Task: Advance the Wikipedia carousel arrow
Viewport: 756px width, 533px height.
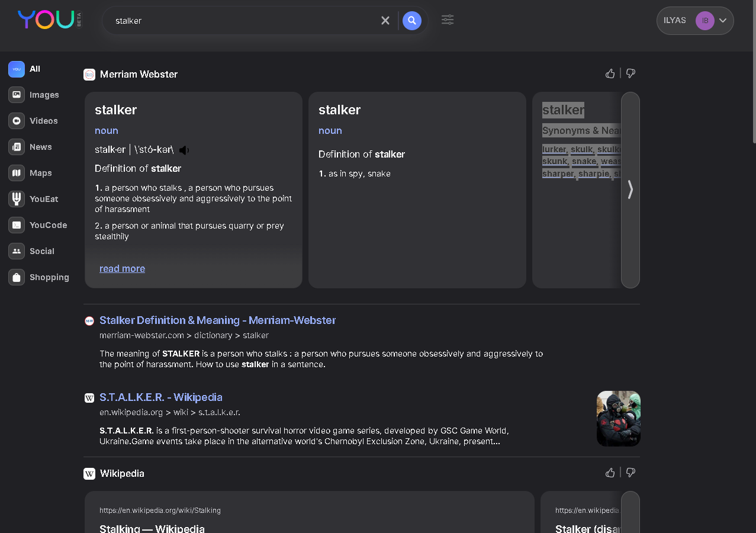Action: click(x=630, y=512)
